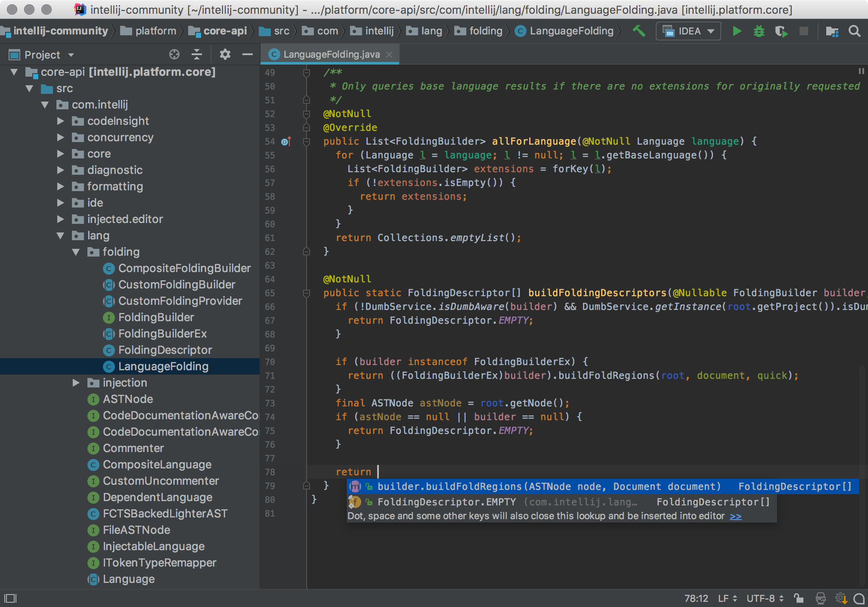868x607 pixels.
Task: Click the >> link in autocomplete tooltip
Action: pyautogui.click(x=736, y=515)
